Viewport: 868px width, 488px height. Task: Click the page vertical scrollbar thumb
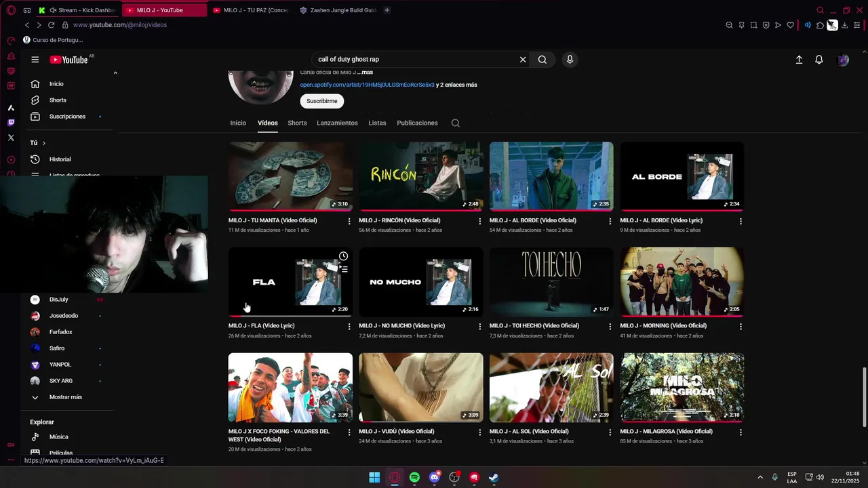pyautogui.click(x=864, y=397)
